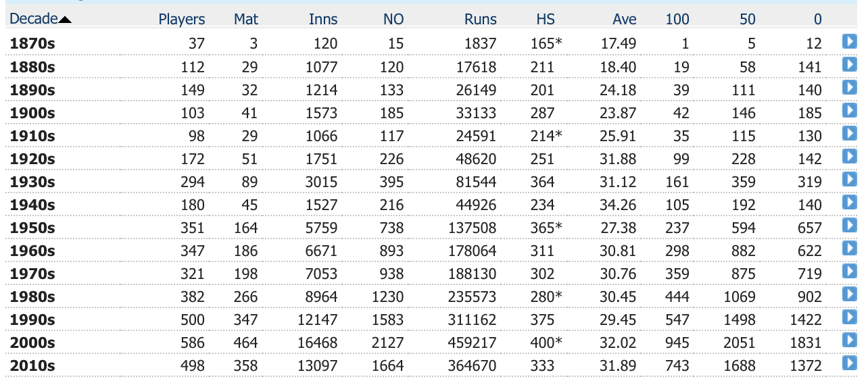Sort the table by the HS column
This screenshot has height=381, width=868.
click(546, 20)
